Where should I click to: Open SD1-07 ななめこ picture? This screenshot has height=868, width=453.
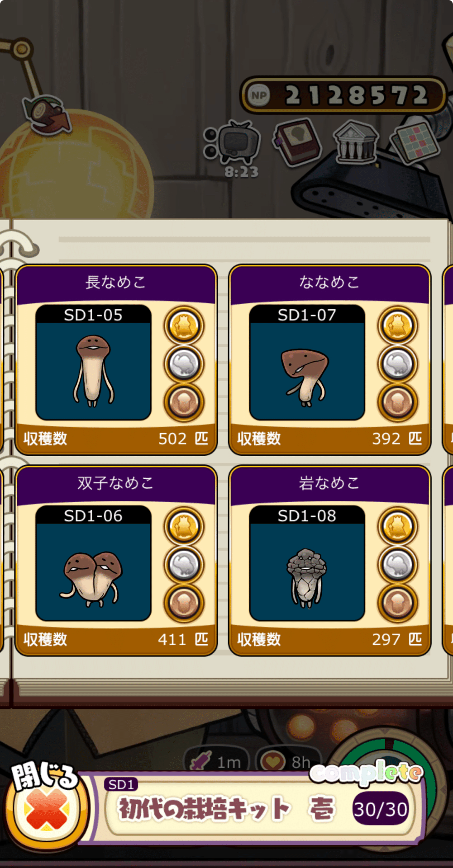click(307, 363)
